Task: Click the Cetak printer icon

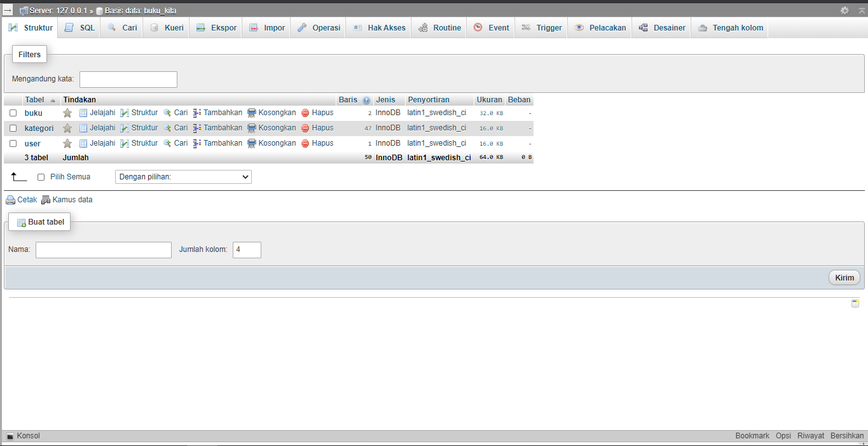Action: coord(11,200)
